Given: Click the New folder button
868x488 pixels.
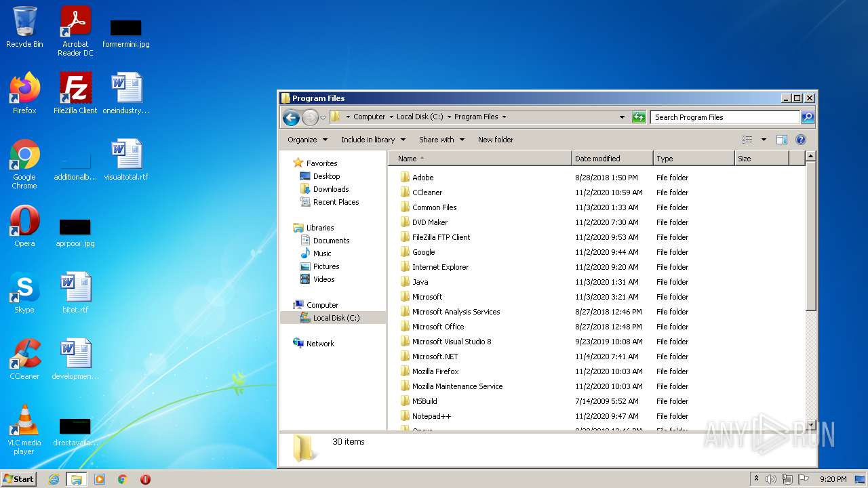Looking at the screenshot, I should [496, 140].
